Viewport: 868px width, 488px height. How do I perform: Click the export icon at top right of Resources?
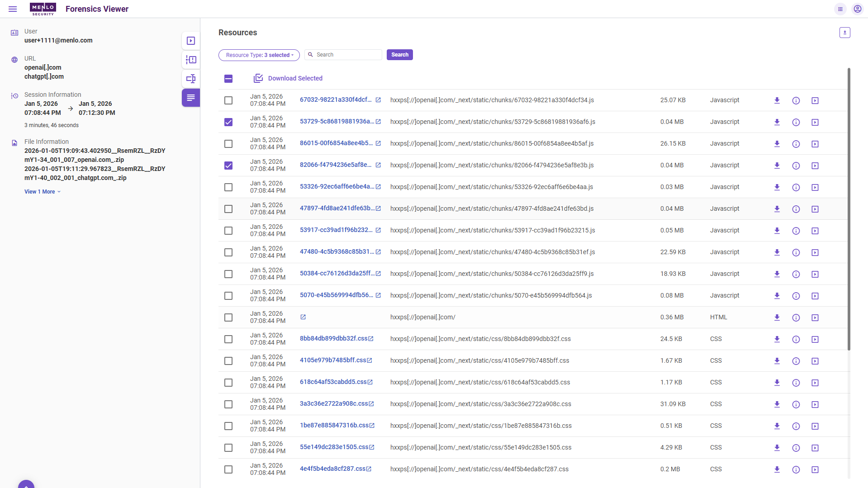tap(844, 33)
